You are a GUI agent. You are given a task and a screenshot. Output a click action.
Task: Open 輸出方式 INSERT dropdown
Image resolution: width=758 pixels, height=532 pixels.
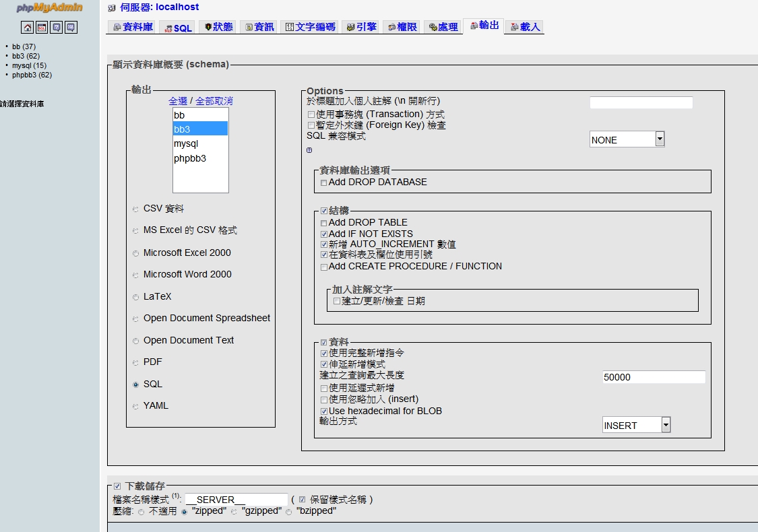point(636,425)
